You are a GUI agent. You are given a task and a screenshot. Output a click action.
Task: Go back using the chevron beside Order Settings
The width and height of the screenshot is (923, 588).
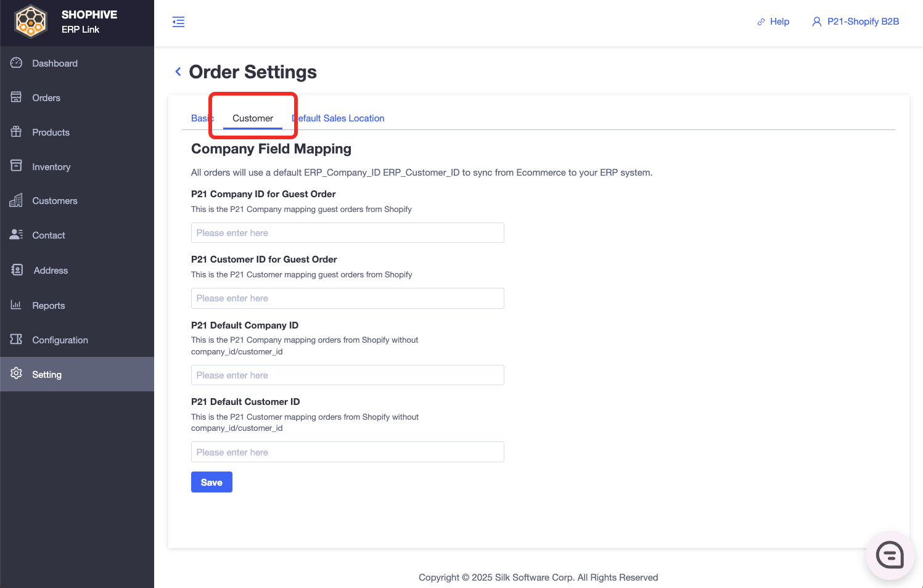pos(178,71)
